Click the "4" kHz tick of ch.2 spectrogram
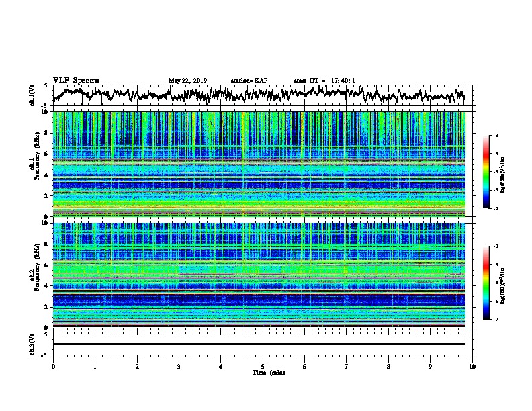 pyautogui.click(x=47, y=286)
